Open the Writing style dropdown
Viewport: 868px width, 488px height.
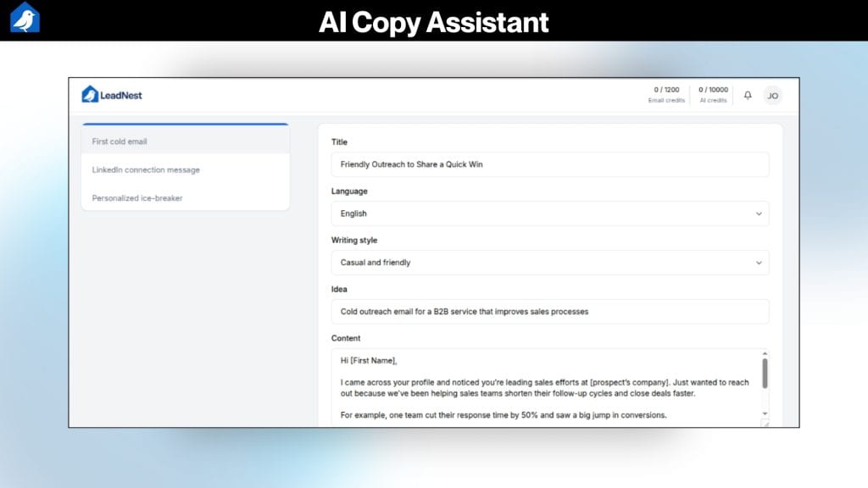[549, 263]
